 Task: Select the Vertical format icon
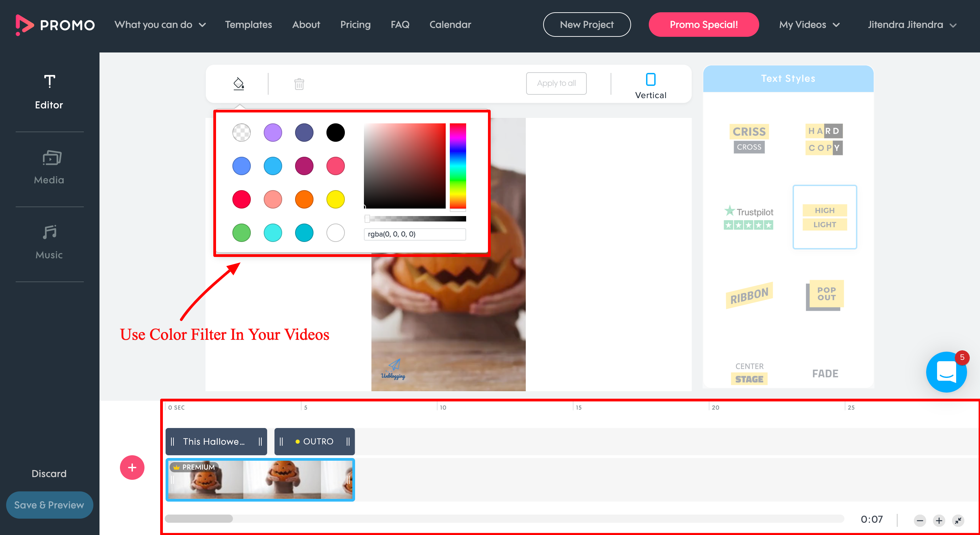pos(650,79)
